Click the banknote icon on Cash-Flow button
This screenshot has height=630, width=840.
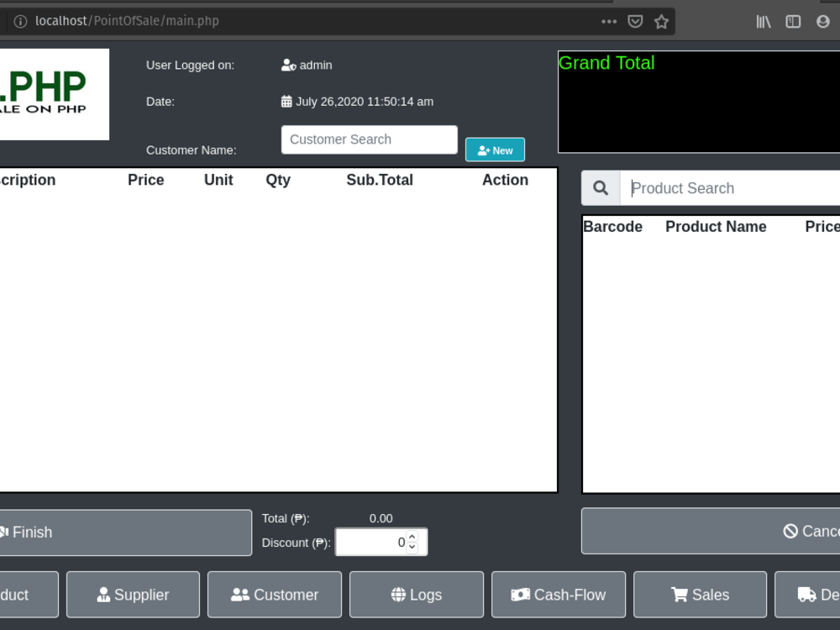(523, 594)
